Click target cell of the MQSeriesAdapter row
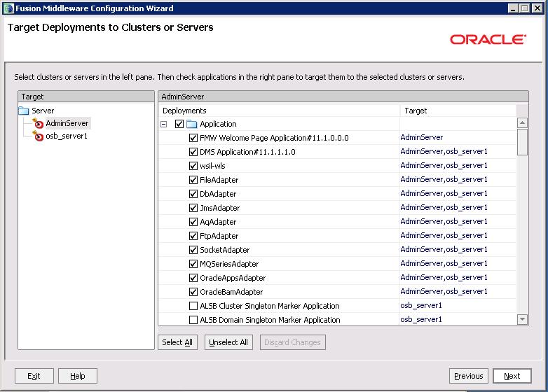Viewport: 548px width, 392px height. [x=458, y=263]
